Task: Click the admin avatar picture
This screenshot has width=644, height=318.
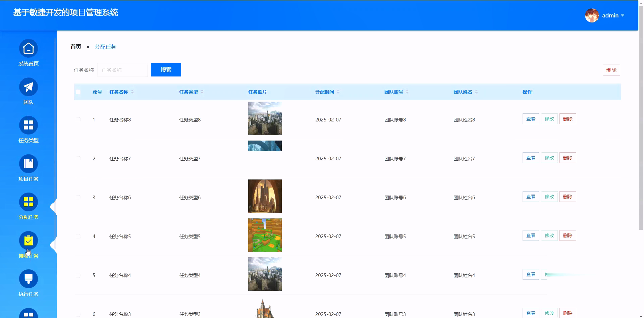Action: coord(592,15)
